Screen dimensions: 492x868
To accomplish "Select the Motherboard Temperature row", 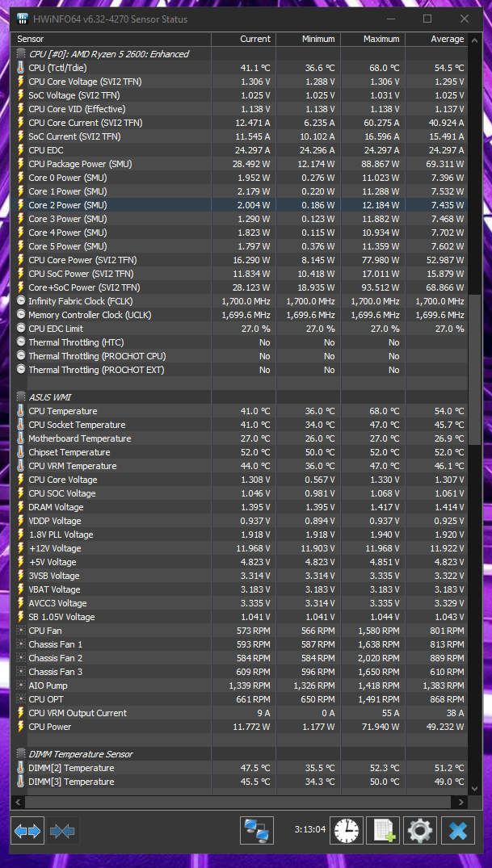I will tap(239, 438).
